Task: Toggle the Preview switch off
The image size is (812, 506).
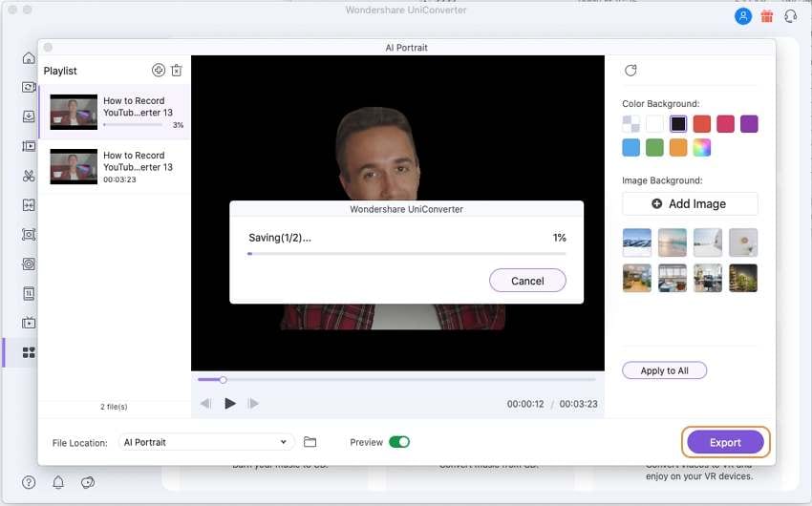Action: tap(399, 442)
